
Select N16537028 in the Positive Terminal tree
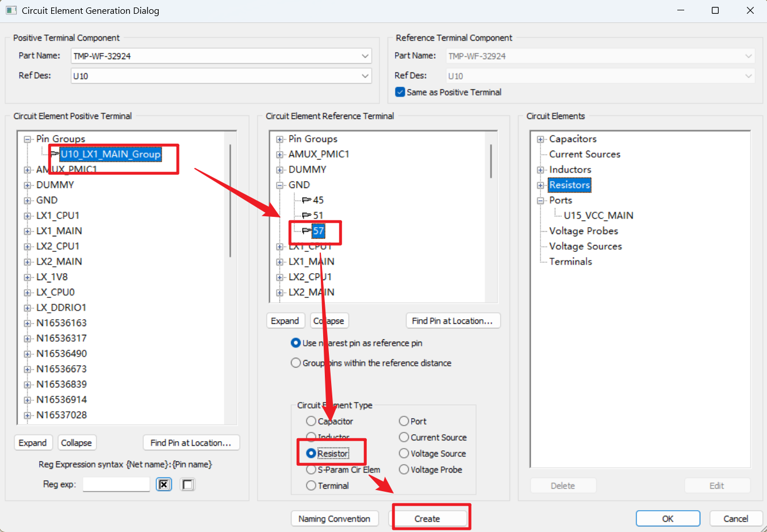click(x=62, y=415)
